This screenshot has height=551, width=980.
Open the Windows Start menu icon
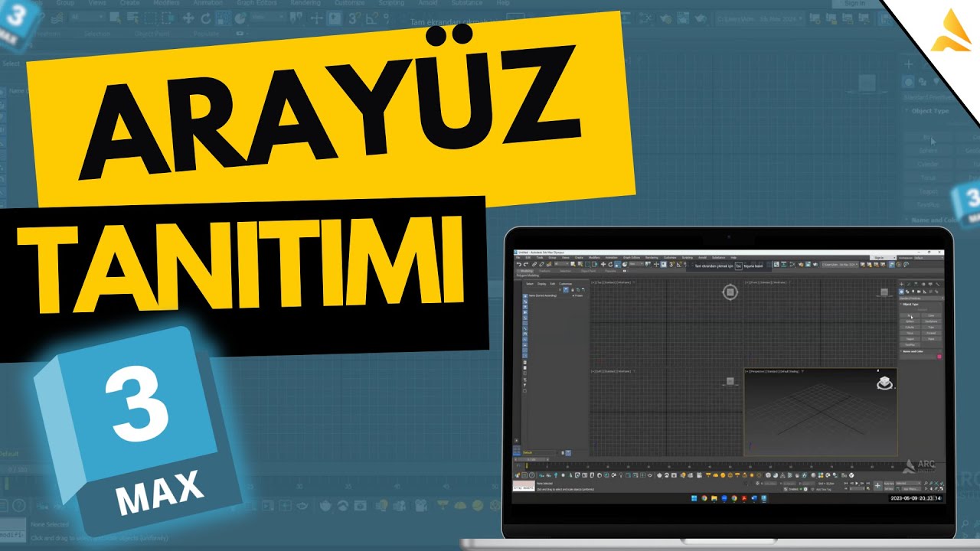coord(694,499)
